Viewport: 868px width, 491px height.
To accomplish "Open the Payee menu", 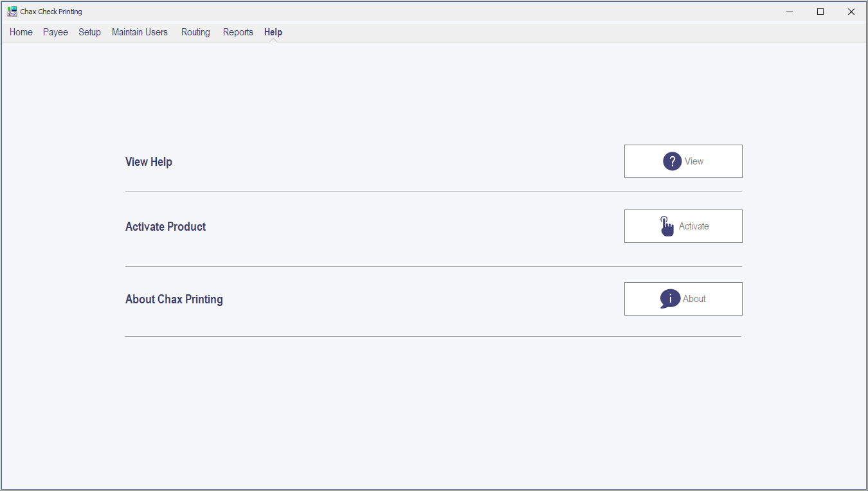I will (55, 32).
